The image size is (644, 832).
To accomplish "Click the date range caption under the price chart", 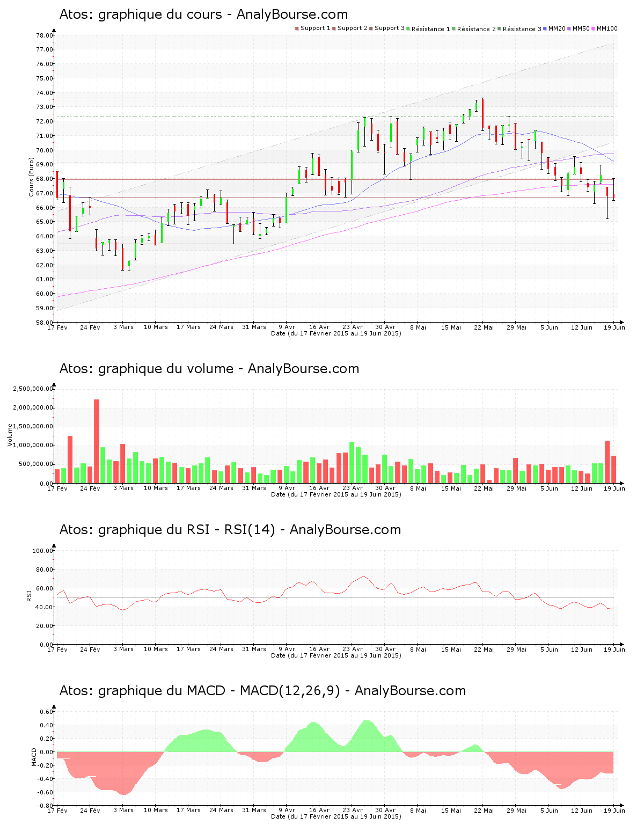I will (336, 333).
